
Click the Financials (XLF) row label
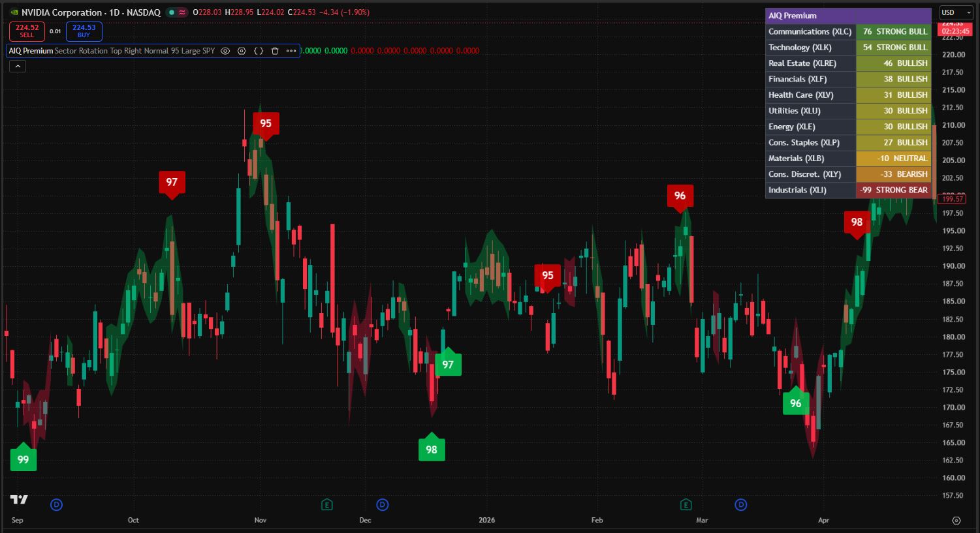[797, 79]
